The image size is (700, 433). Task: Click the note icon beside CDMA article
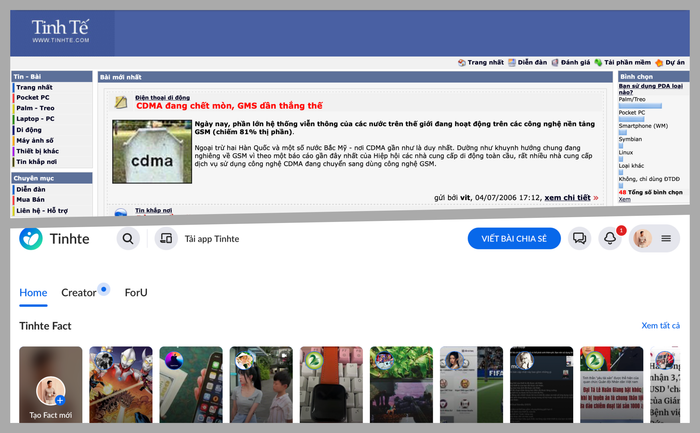(121, 102)
